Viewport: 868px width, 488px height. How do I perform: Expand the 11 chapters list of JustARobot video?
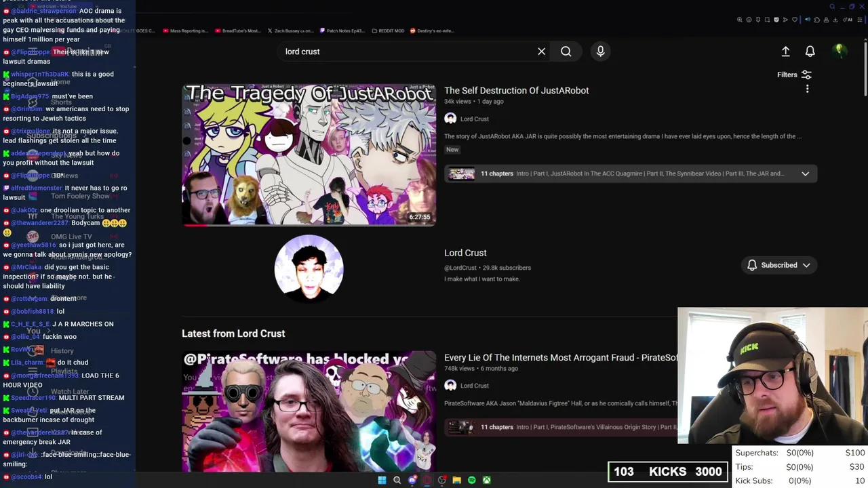(805, 174)
